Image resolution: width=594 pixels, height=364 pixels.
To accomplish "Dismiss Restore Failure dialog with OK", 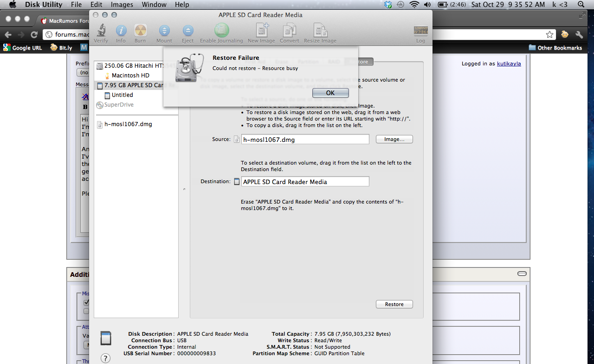I will 330,93.
